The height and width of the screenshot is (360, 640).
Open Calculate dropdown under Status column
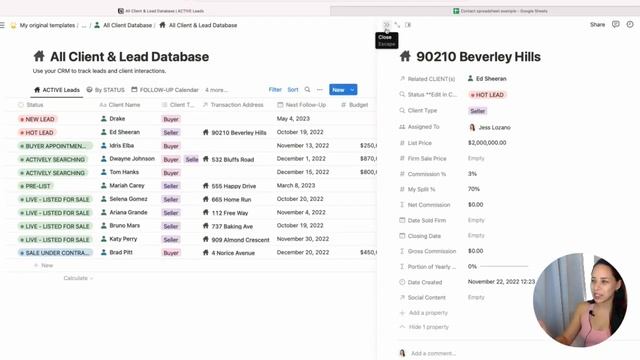click(78, 278)
